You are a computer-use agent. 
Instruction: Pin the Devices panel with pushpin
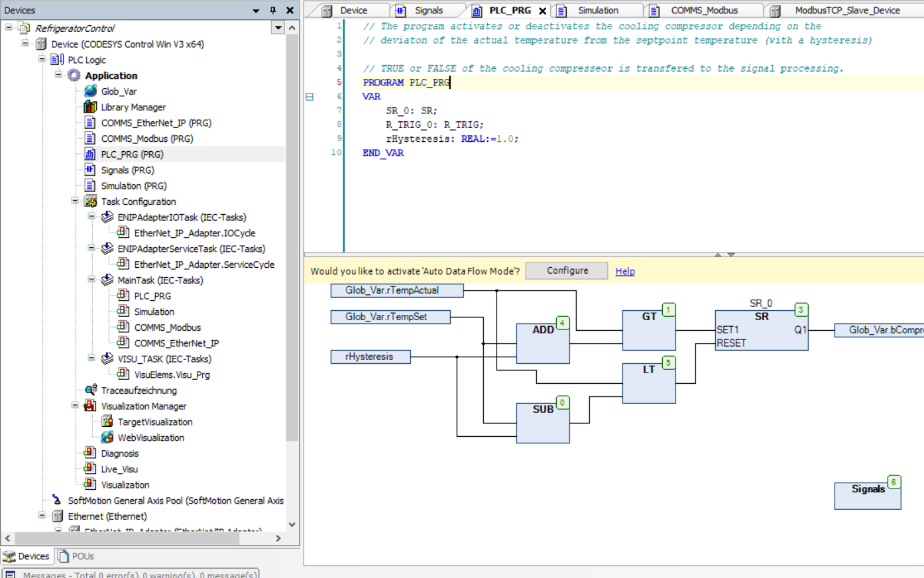[273, 11]
